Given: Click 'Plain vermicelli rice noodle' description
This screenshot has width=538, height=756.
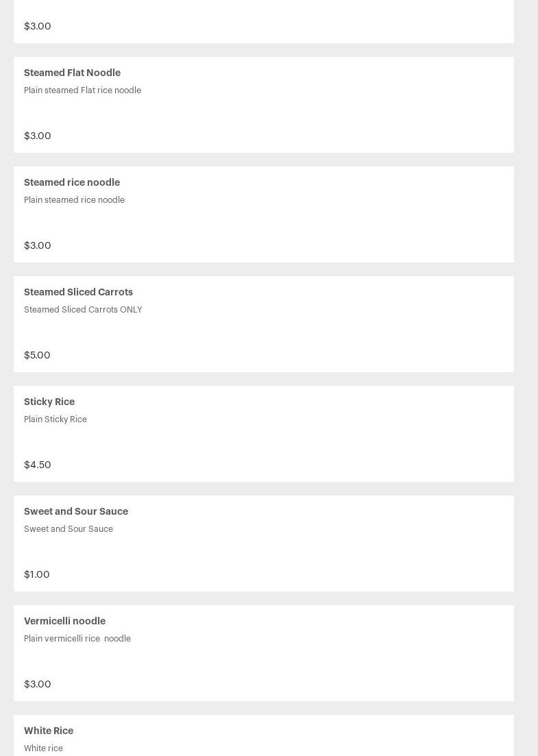Looking at the screenshot, I should pos(77,638).
